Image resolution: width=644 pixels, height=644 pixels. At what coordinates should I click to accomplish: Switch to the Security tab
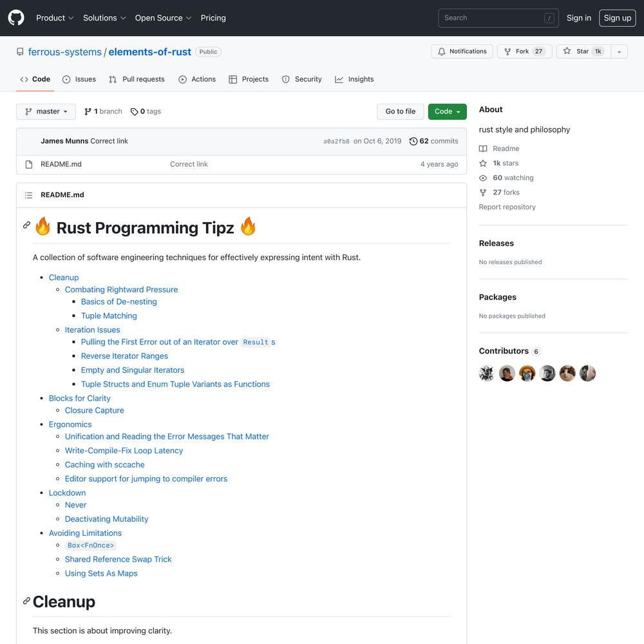302,79
